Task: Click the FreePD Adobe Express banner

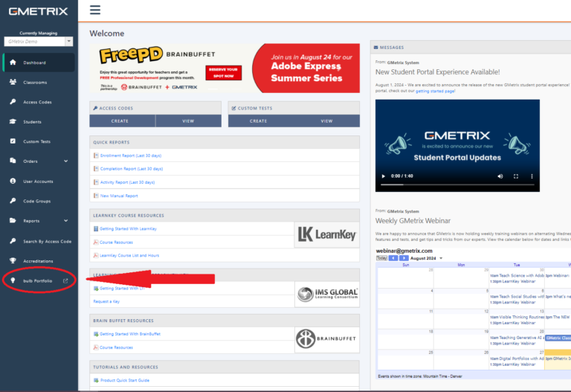Action: click(x=224, y=68)
